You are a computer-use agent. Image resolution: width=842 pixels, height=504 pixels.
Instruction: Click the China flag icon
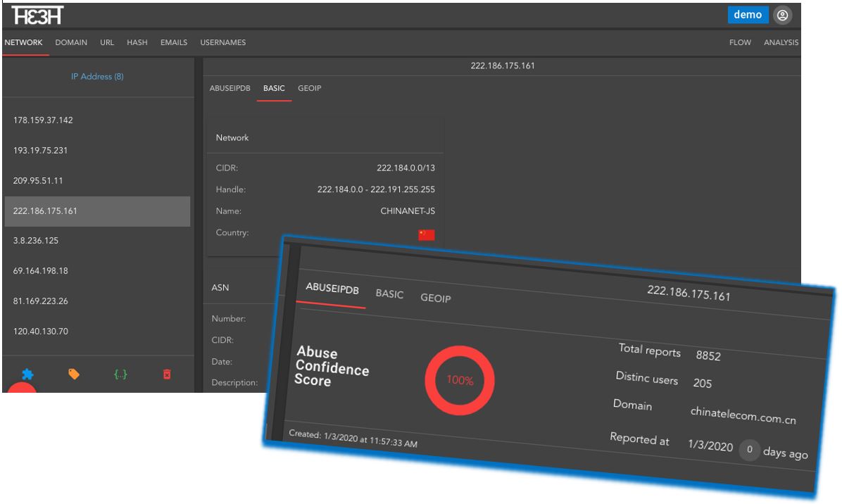426,234
